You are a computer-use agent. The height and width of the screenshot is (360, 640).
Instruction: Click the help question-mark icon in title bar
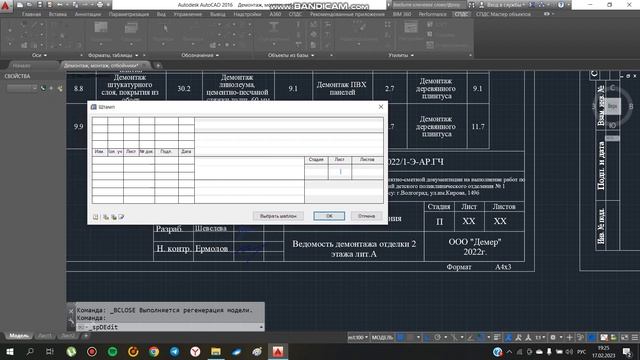point(561,5)
